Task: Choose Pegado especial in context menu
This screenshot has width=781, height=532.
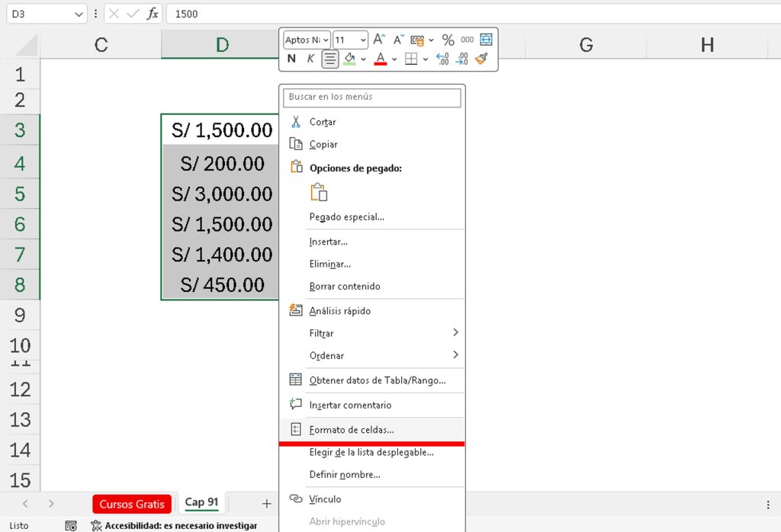Action: (346, 216)
